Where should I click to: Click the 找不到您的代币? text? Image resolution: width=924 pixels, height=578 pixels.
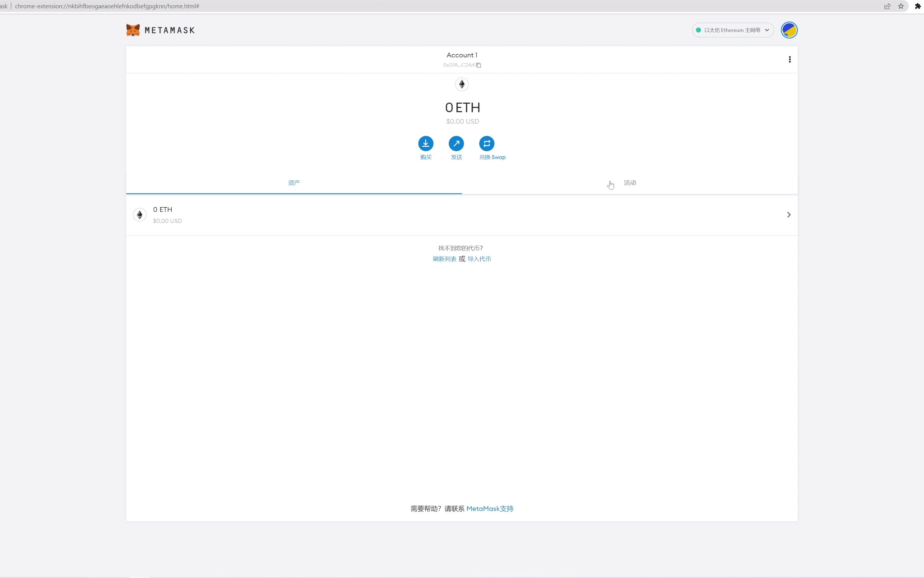click(460, 248)
